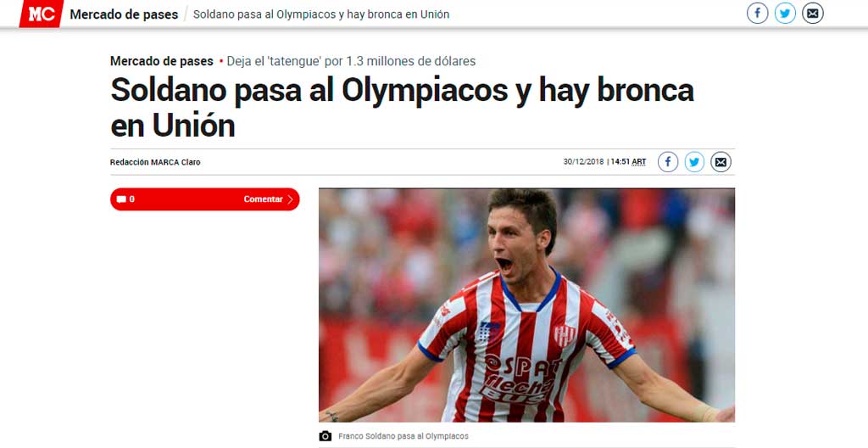Click the camera icon beside photo caption
The image size is (868, 448).
(325, 436)
